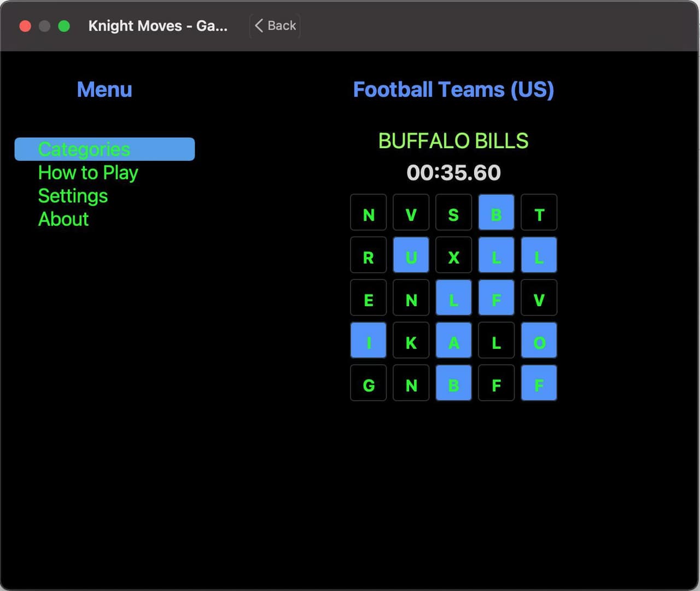Click the 00:35.60 timer display

click(x=454, y=173)
